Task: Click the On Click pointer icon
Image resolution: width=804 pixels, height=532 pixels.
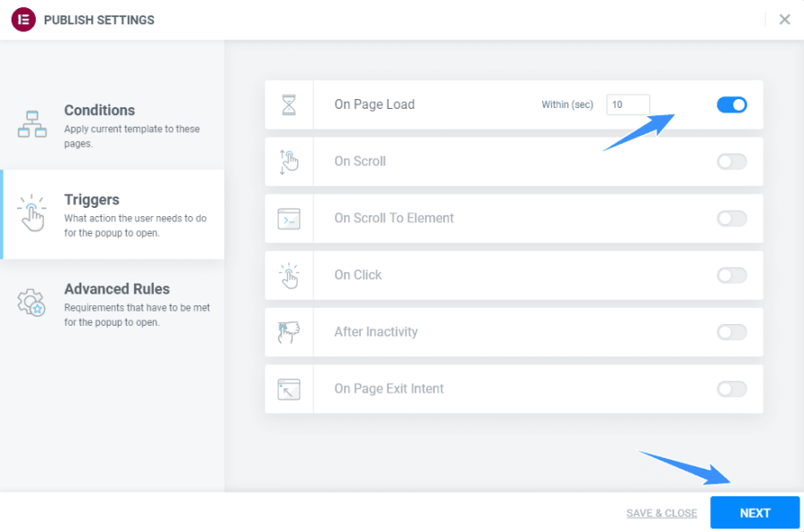Action: point(289,276)
